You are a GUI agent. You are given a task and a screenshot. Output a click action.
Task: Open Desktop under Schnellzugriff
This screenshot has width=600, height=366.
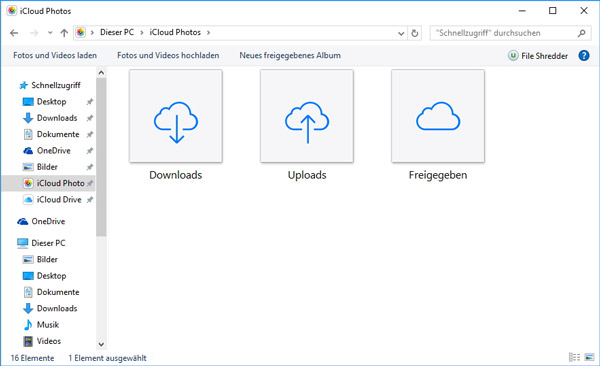click(51, 101)
